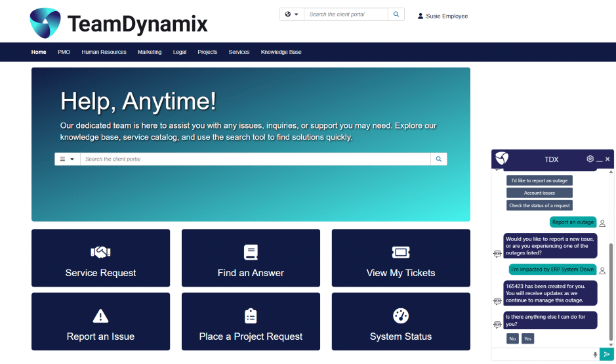Open the Find an Answer tile
This screenshot has width=616, height=364.
click(x=251, y=258)
